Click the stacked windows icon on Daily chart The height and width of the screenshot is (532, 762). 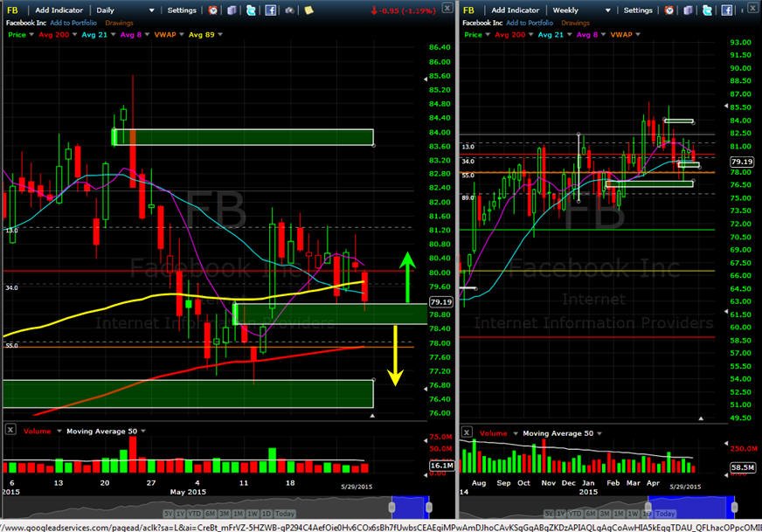(232, 10)
